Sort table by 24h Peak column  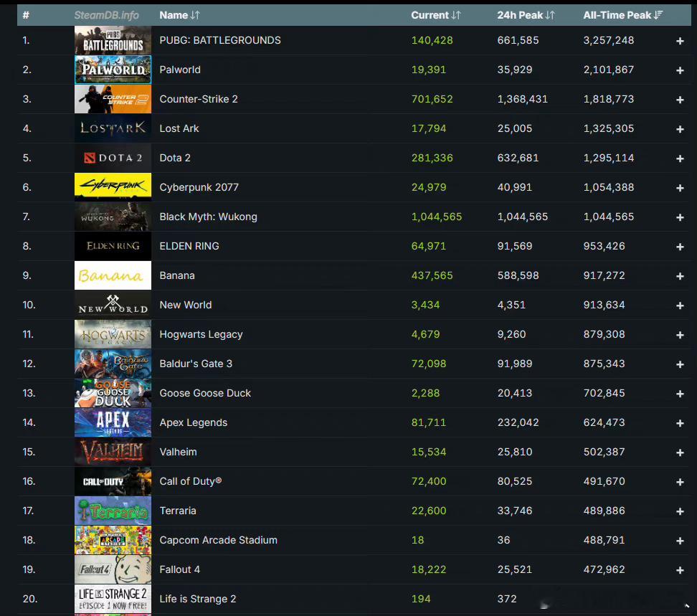[526, 15]
